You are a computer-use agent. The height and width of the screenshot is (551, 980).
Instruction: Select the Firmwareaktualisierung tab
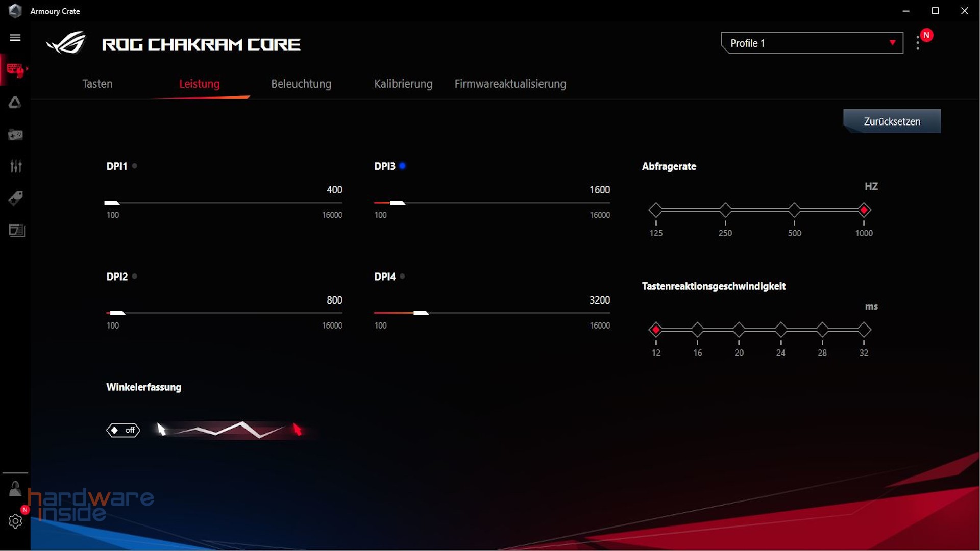tap(510, 84)
